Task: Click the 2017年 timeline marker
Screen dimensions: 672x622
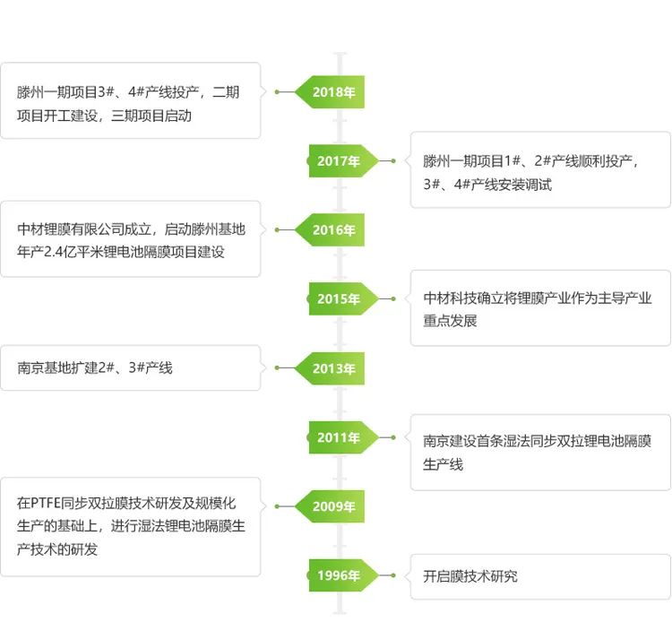Action: [344, 161]
